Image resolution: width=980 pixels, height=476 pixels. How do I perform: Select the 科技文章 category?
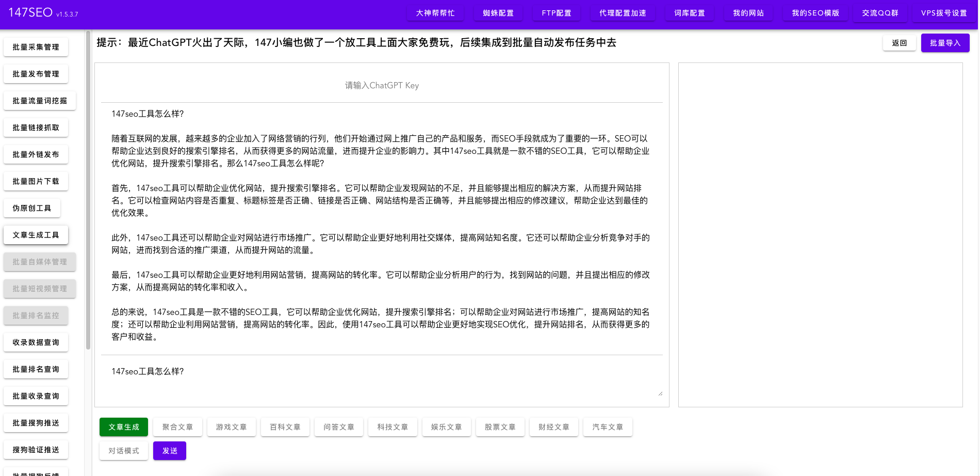393,427
